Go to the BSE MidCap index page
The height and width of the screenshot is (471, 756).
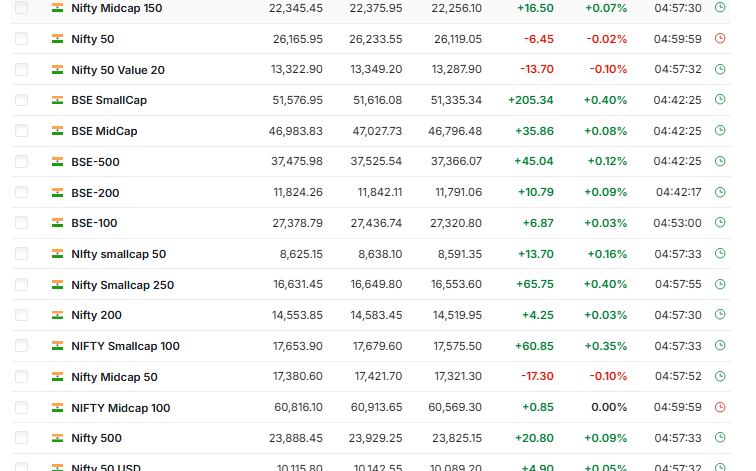(104, 131)
